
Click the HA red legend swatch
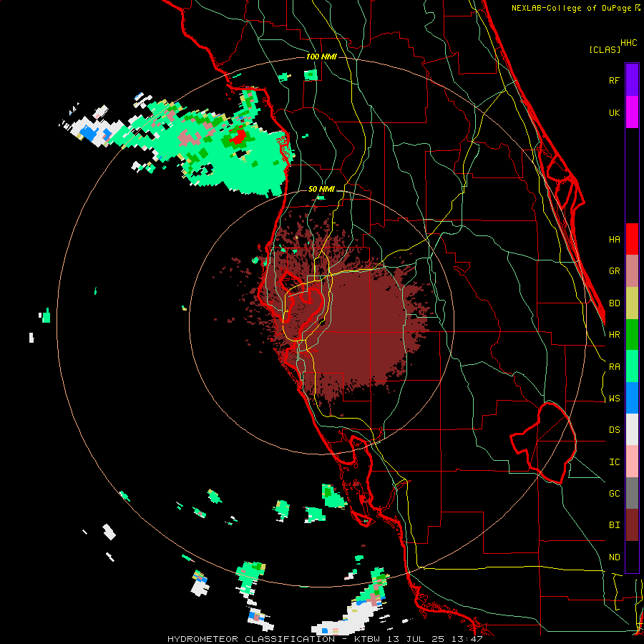pos(632,239)
